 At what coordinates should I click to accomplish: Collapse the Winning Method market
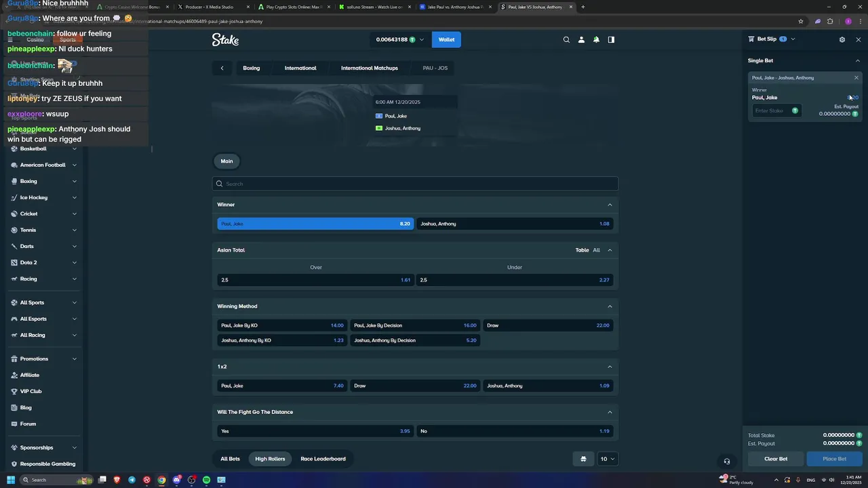(610, 306)
